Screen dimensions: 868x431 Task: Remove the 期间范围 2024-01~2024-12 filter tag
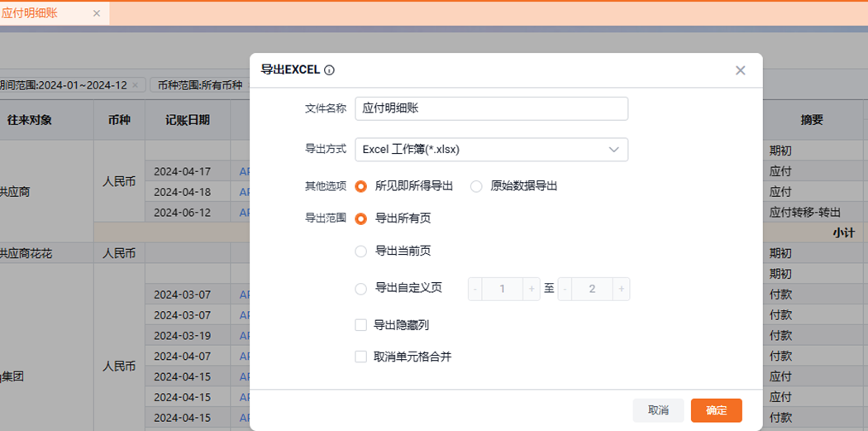(135, 85)
